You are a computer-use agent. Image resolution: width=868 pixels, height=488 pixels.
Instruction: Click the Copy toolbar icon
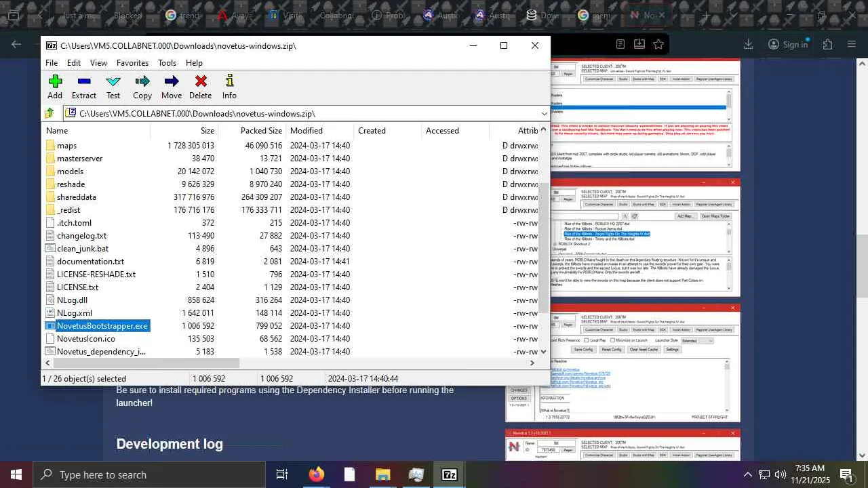point(142,87)
